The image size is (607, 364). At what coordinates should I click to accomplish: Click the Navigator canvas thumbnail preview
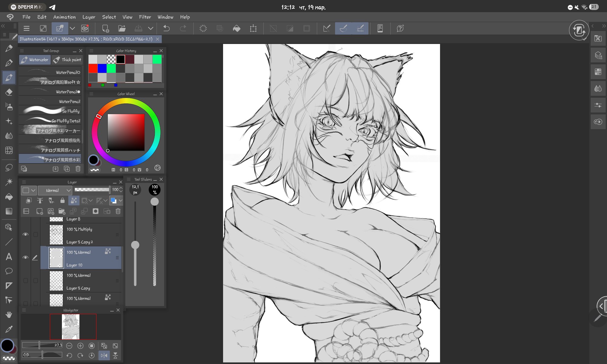click(x=71, y=327)
